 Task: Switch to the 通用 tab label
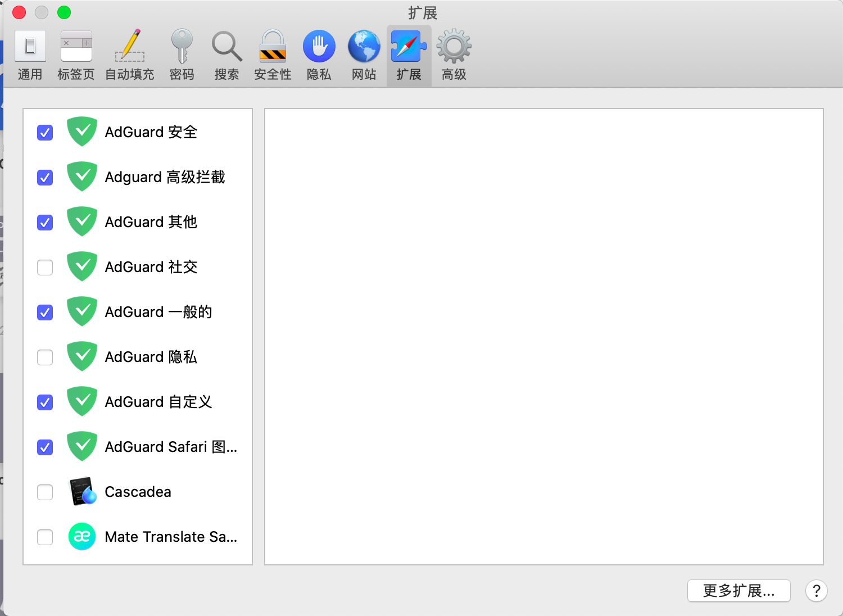click(x=30, y=74)
